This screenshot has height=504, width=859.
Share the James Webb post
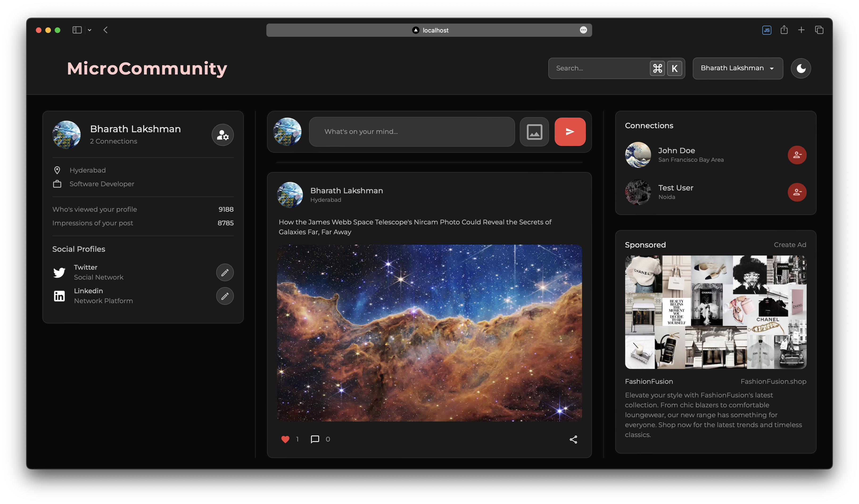click(573, 439)
